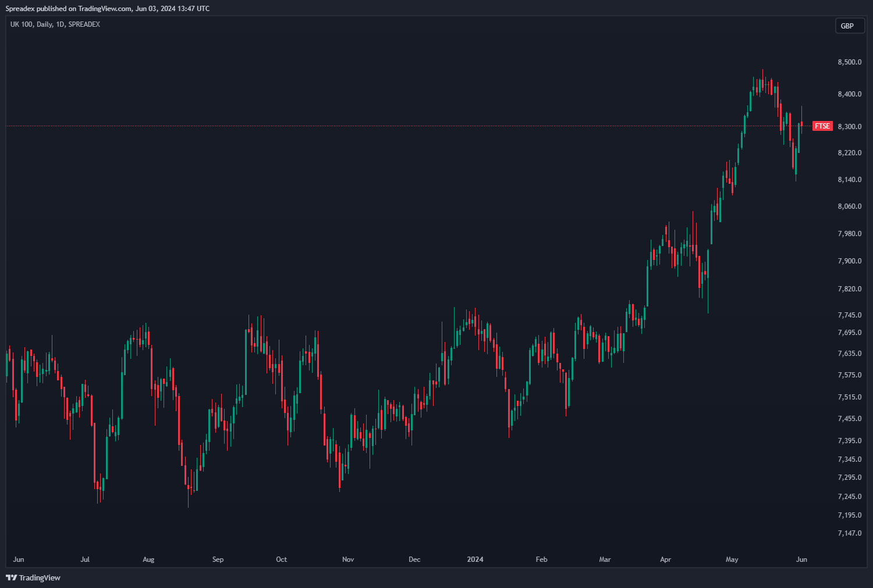Click the Jul label on time axis
This screenshot has height=588, width=873.
coord(85,560)
